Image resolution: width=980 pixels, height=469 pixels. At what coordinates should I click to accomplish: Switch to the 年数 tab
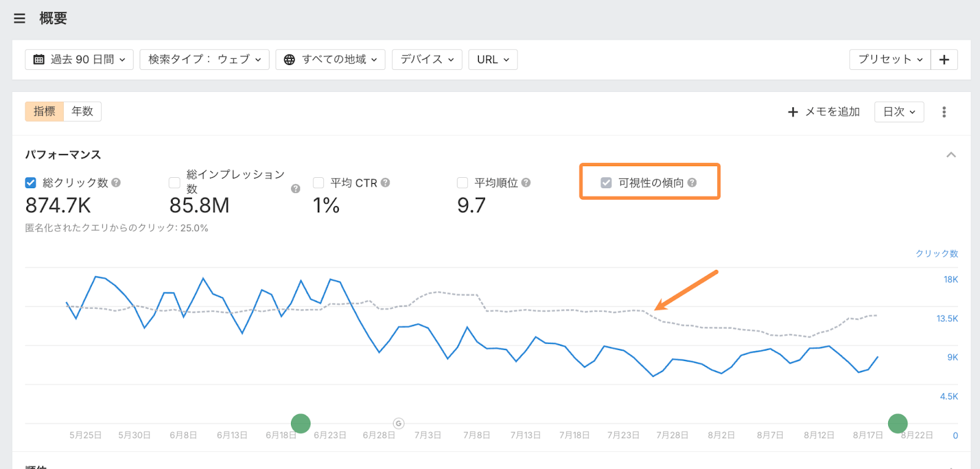(82, 112)
